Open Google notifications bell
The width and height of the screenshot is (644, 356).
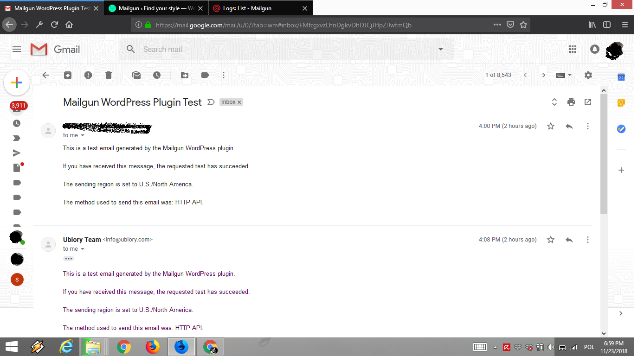(x=595, y=49)
